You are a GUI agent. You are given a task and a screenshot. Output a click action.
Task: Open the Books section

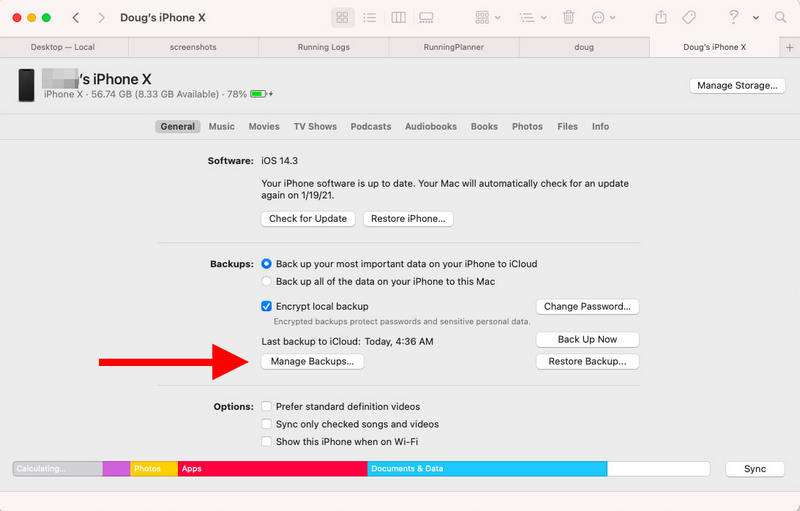(x=484, y=126)
